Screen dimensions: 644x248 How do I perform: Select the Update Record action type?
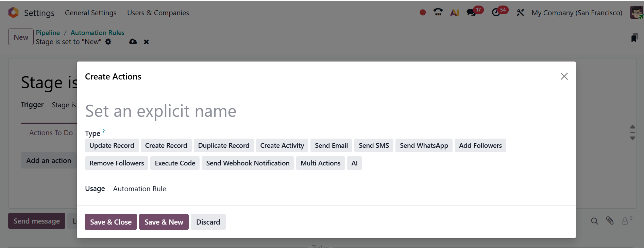pos(112,145)
